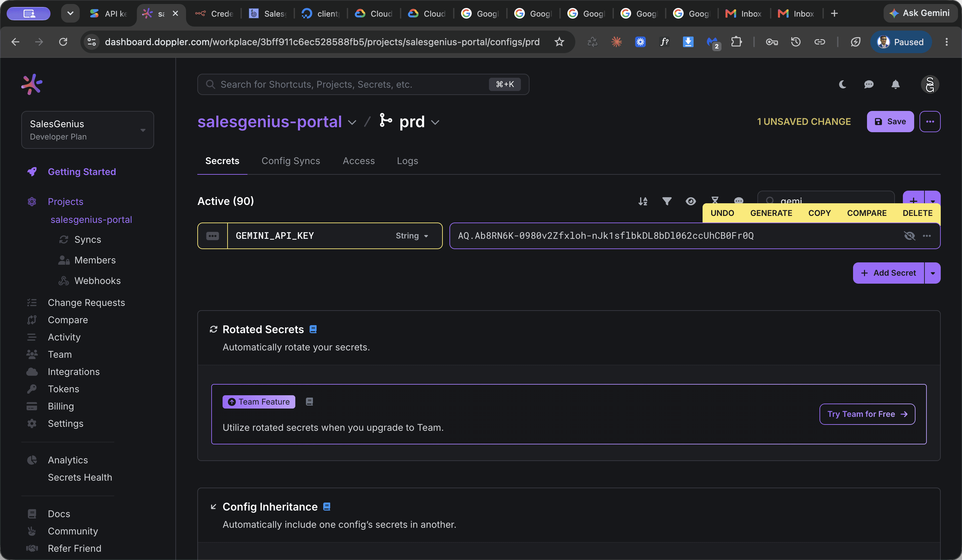Viewport: 962px width, 560px height.
Task: Click the Doppler logo in the sidebar
Action: (32, 84)
